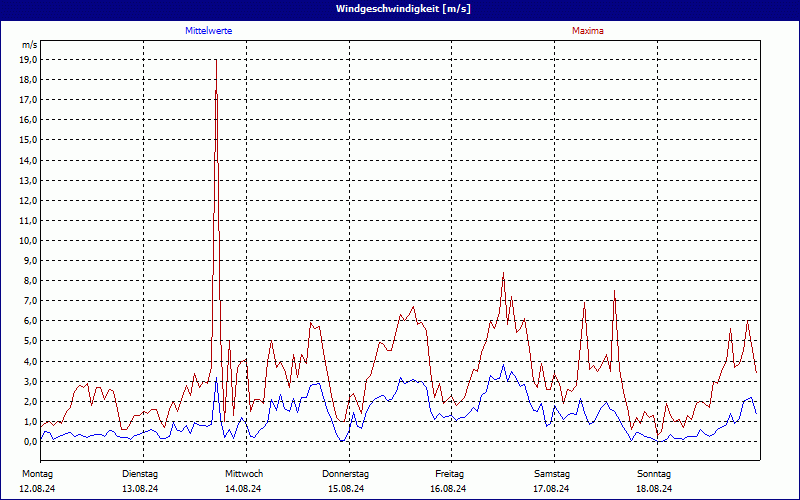Click the 10,0 y-axis value
This screenshot has height=500, width=800.
(x=28, y=240)
